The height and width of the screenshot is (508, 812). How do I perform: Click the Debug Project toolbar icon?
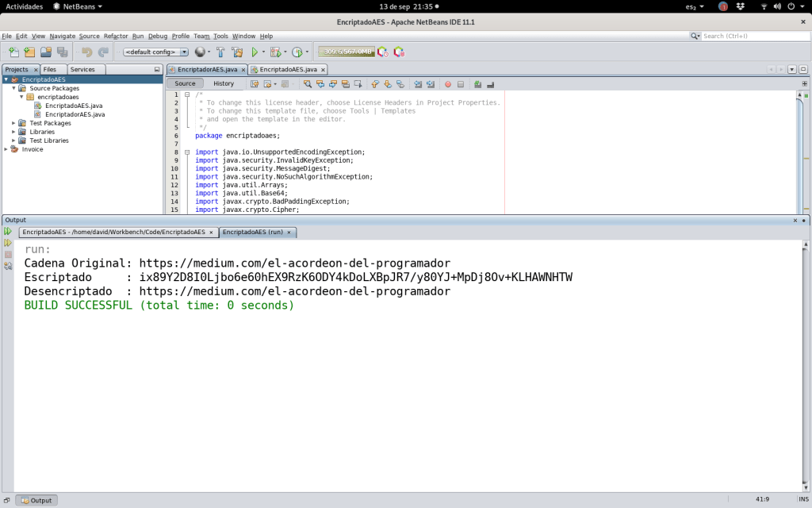[x=276, y=52]
